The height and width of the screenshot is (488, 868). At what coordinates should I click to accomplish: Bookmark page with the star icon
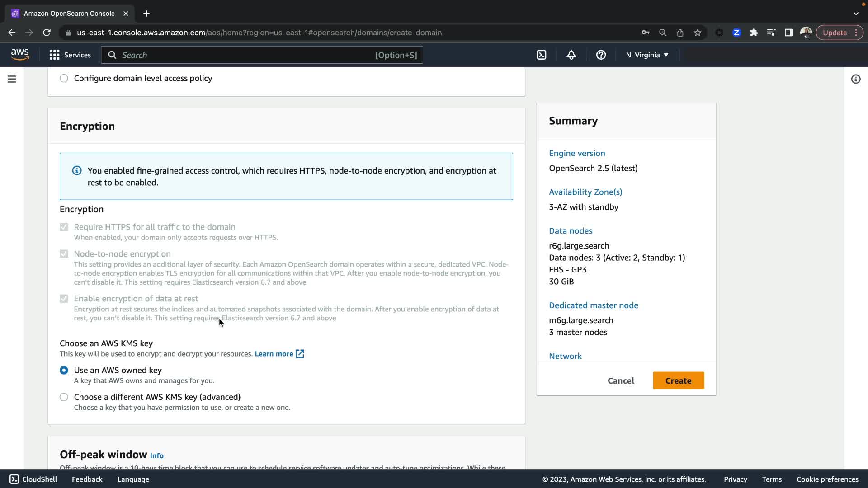tap(698, 33)
